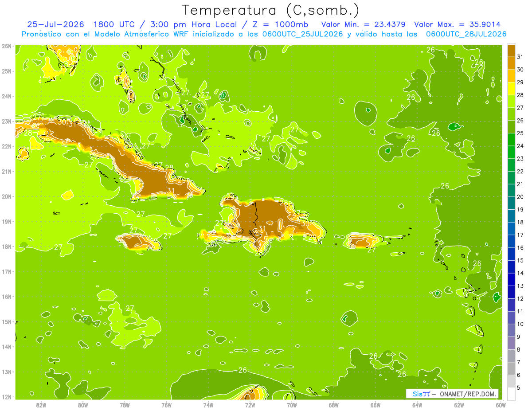Click the '82W' longitude axis label
The height and width of the screenshot is (411, 532).
(41, 405)
